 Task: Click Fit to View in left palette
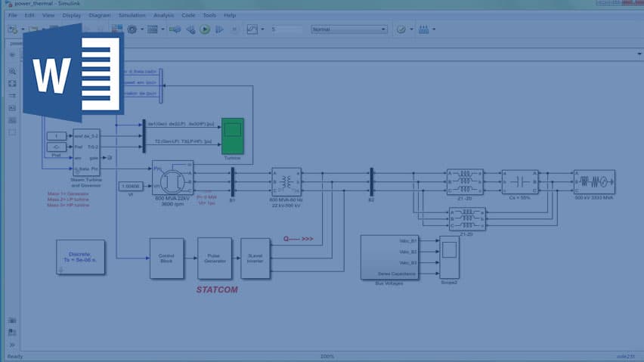pos(12,83)
